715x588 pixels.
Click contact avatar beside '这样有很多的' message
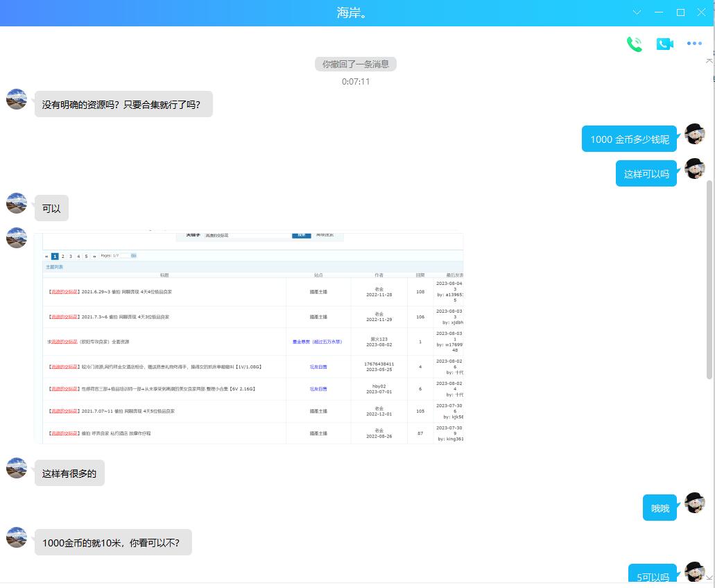coord(17,468)
